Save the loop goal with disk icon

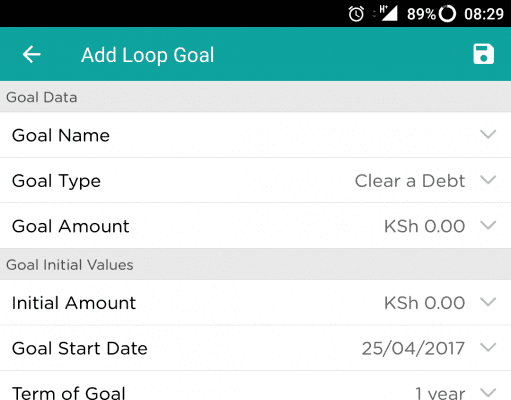click(x=483, y=54)
